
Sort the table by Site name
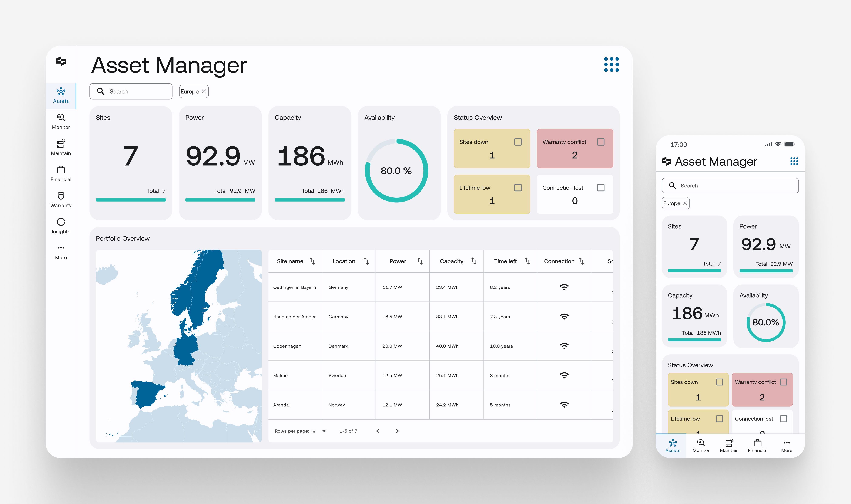[x=312, y=261]
